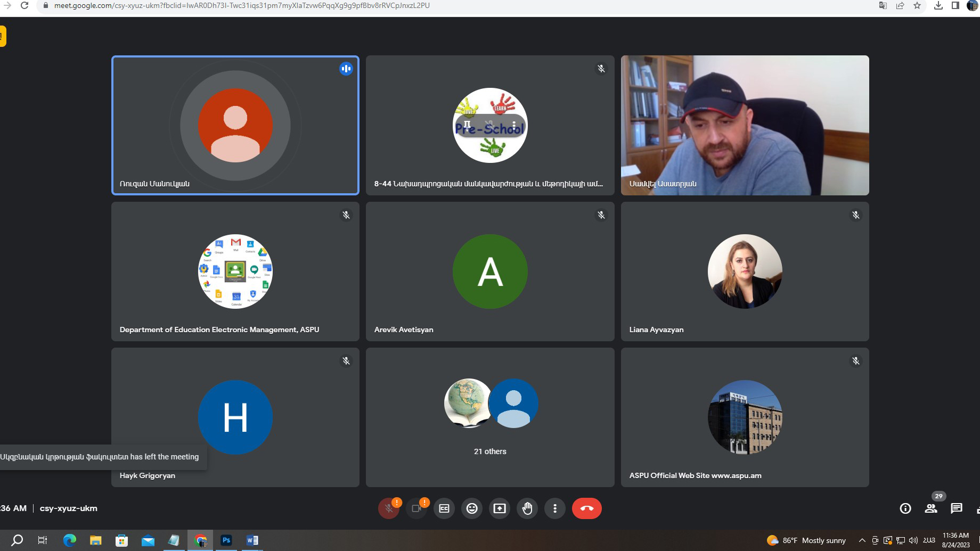Reload the Google Meet page
The width and height of the screenshot is (980, 551).
pyautogui.click(x=24, y=6)
